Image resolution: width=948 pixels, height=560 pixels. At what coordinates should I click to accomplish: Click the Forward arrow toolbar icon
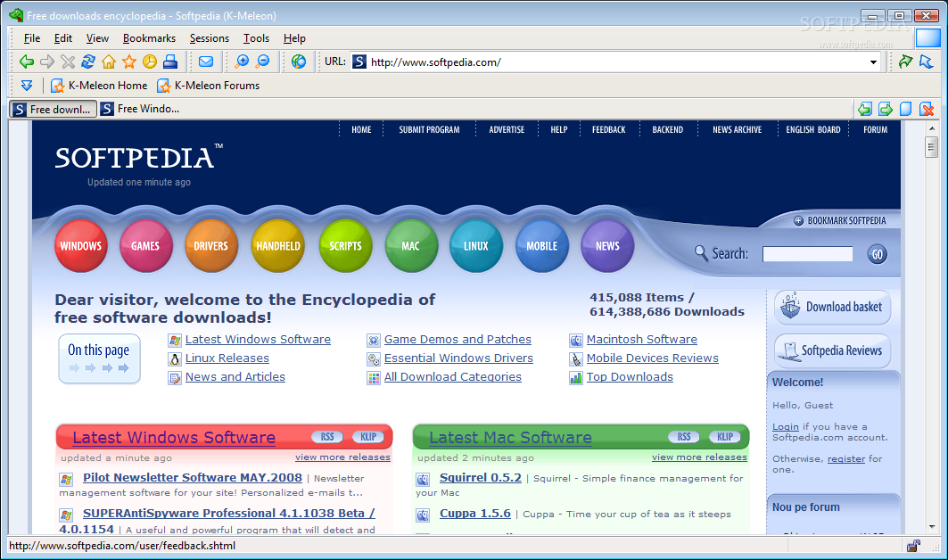pos(47,61)
